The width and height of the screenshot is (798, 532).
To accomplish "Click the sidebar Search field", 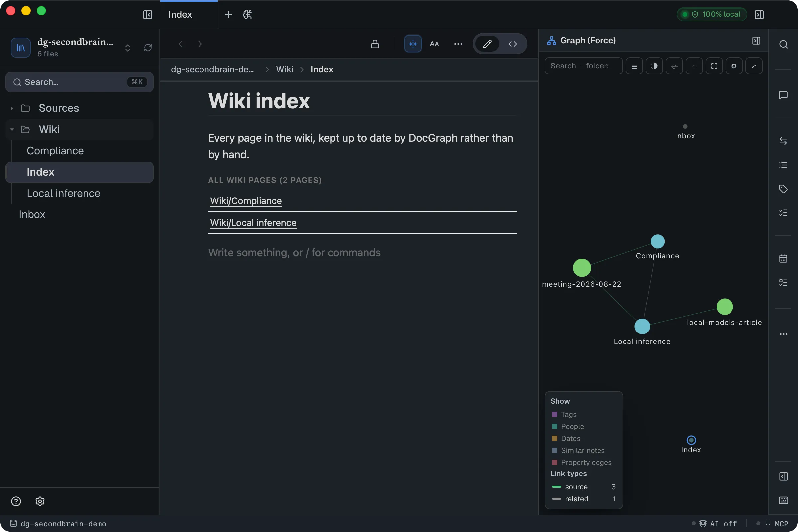I will (x=79, y=82).
